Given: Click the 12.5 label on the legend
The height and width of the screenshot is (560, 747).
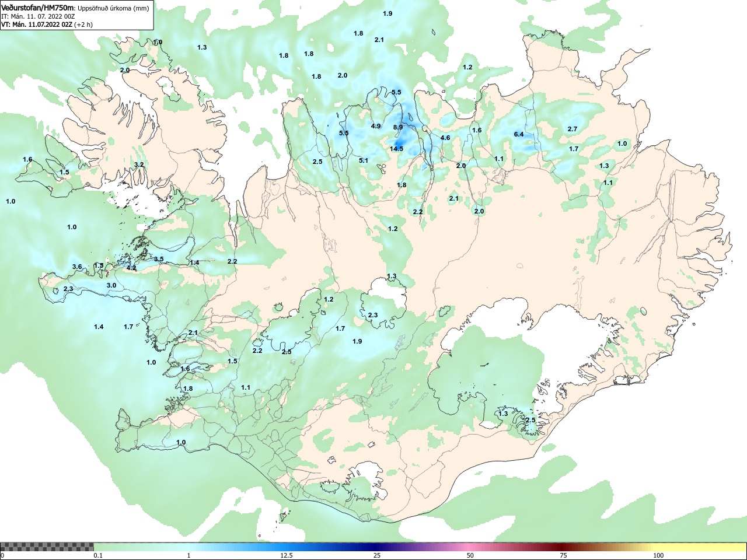Looking at the screenshot, I should 287,555.
